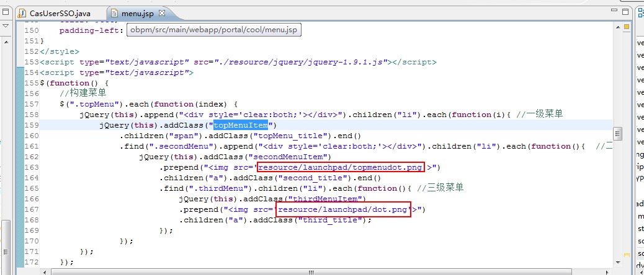644x275 pixels.
Task: Click line number 159 in the gutter
Action: [x=32, y=125]
